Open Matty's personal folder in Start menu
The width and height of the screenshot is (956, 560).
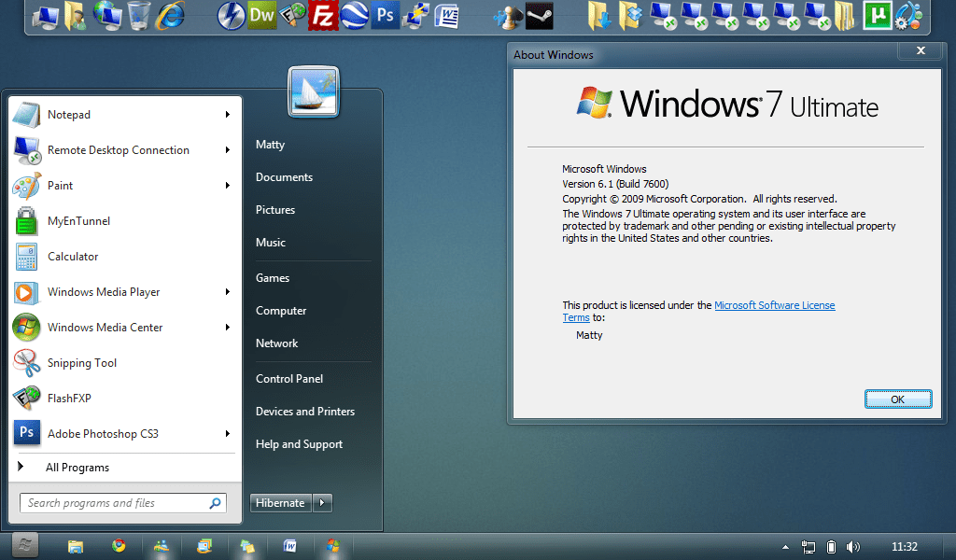(270, 145)
